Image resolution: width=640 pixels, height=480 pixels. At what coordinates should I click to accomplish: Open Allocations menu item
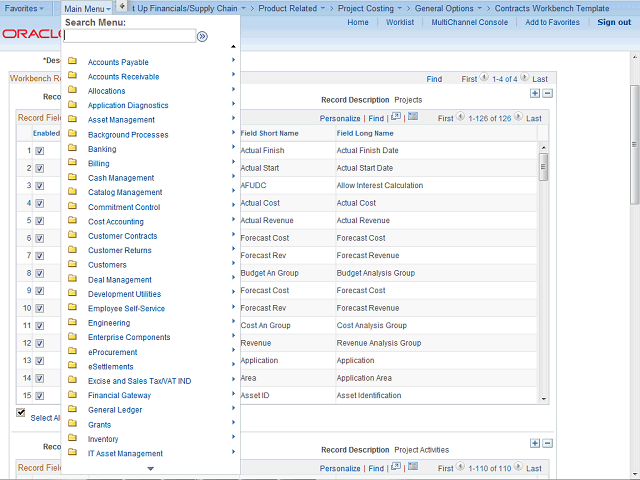(x=107, y=91)
